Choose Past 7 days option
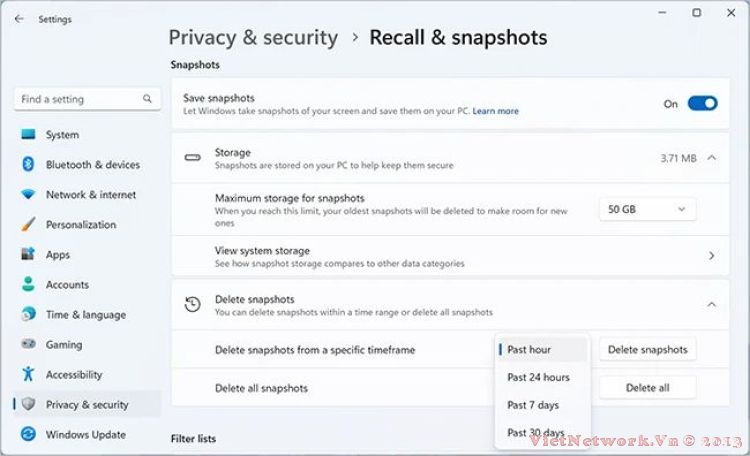Image resolution: width=750 pixels, height=456 pixels. [533, 405]
